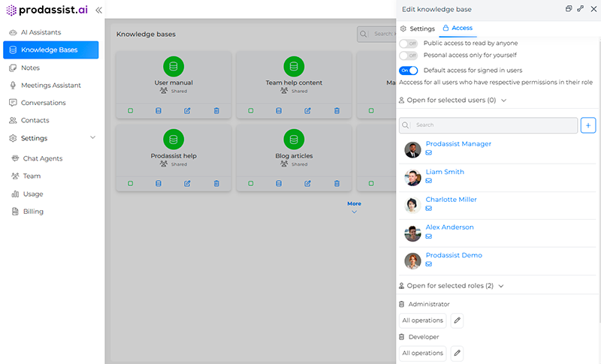The image size is (601, 364).
Task: Click the trash icon next to Administrator
Action: tap(402, 305)
